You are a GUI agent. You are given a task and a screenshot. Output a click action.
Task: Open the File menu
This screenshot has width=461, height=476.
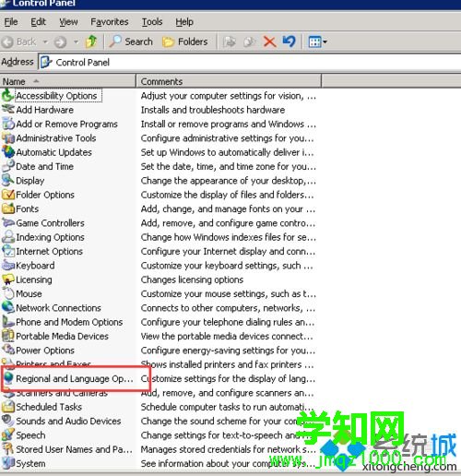coord(11,22)
